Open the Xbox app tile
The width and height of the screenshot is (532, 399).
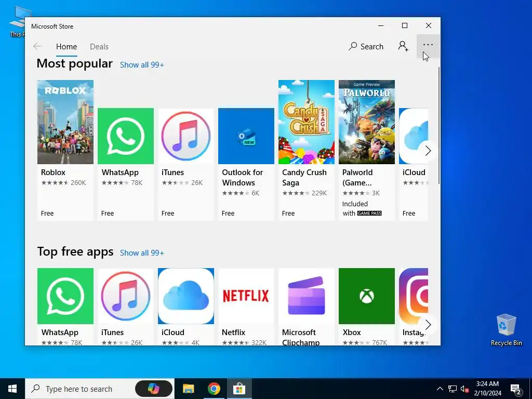click(366, 307)
